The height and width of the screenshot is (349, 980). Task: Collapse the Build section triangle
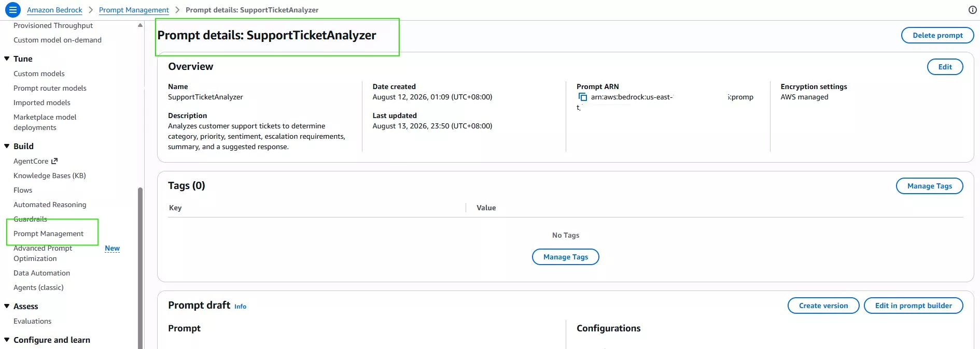point(7,146)
